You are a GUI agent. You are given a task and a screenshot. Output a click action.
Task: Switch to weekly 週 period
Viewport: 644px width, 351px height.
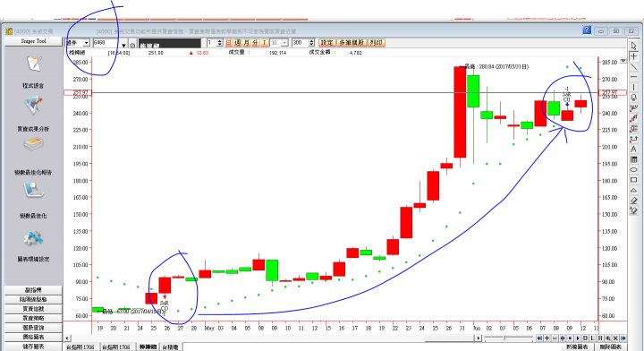pyautogui.click(x=237, y=43)
